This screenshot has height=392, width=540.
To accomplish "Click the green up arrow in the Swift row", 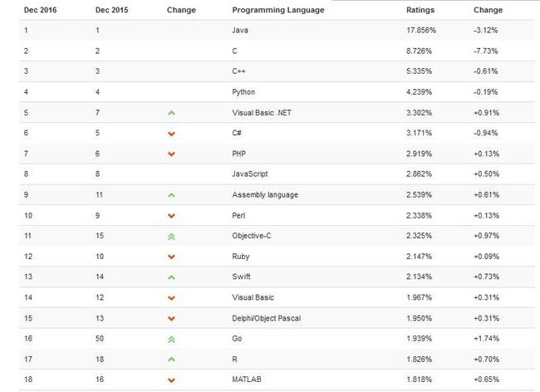I will point(171,277).
